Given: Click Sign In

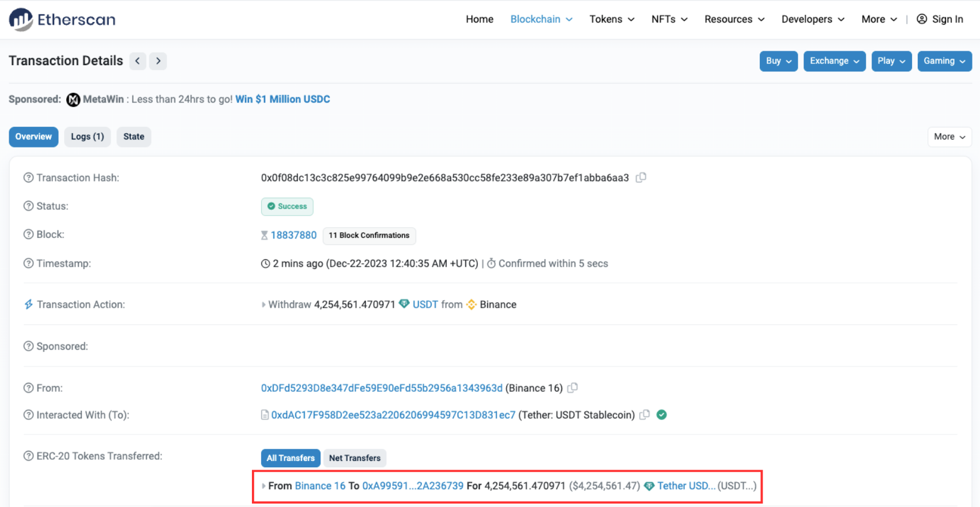Looking at the screenshot, I should tap(940, 19).
